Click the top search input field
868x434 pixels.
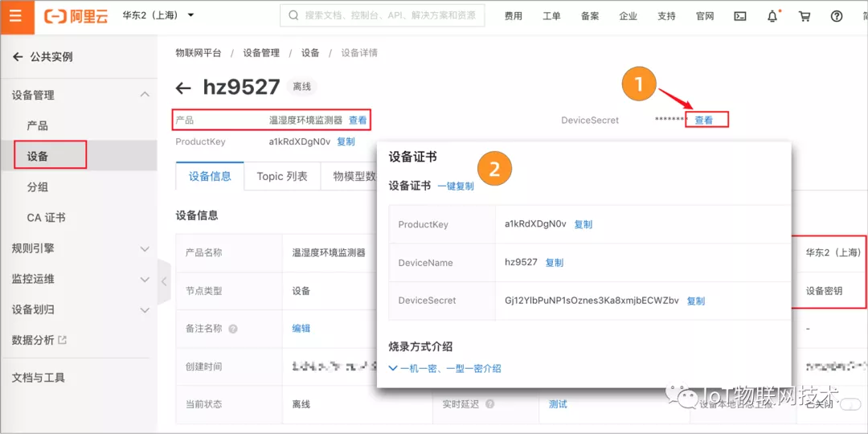point(382,16)
